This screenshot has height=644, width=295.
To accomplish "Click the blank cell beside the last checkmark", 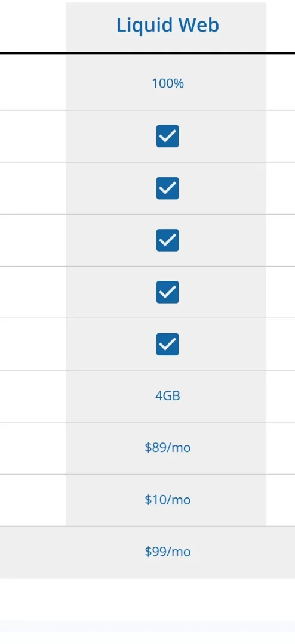I will 33,344.
